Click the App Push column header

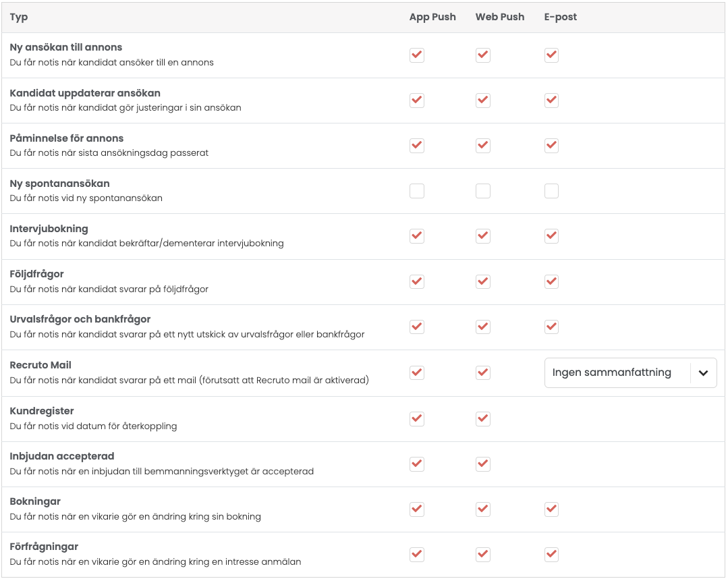[x=432, y=17]
